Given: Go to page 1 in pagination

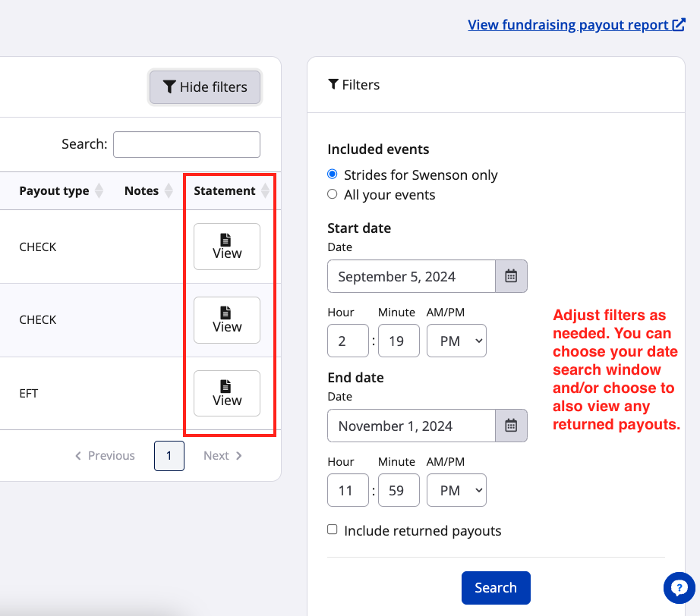Looking at the screenshot, I should [169, 456].
